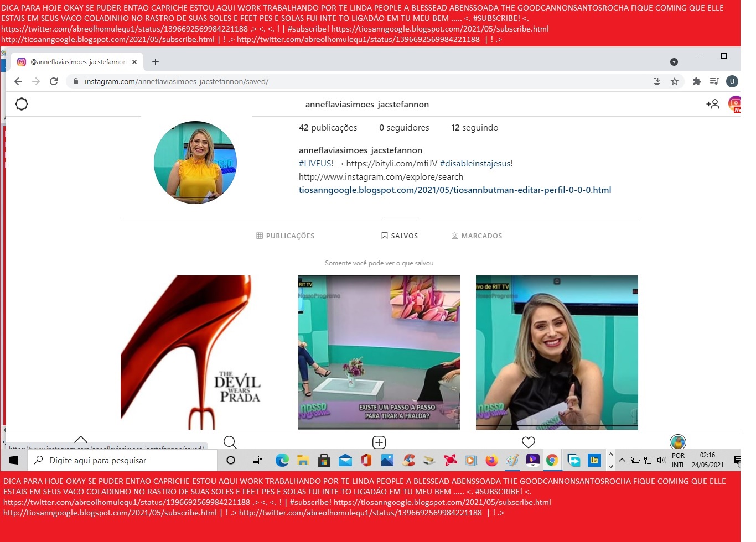Image resolution: width=756 pixels, height=542 pixels.
Task: Open the 12 seguindo list
Action: [475, 128]
